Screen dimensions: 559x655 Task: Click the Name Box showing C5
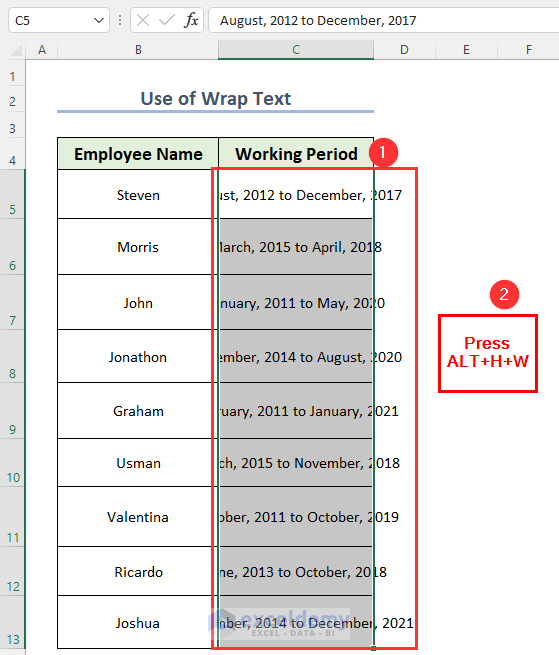coord(58,20)
